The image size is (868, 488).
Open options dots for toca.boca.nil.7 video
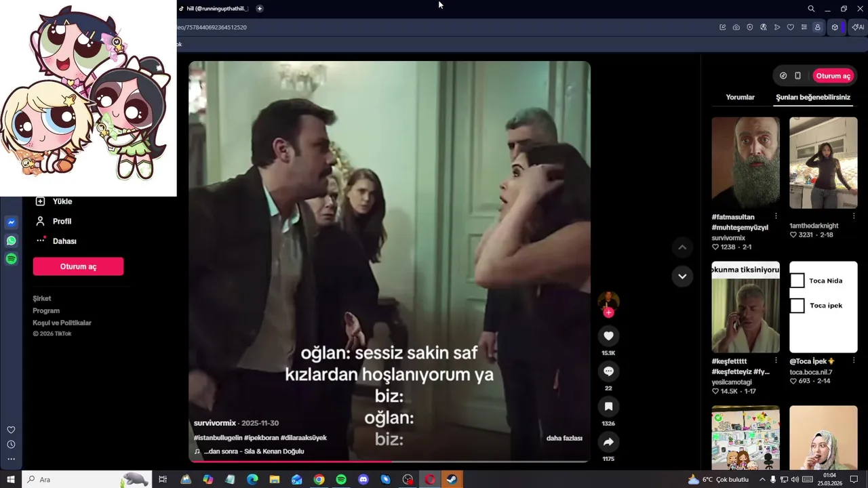853,361
